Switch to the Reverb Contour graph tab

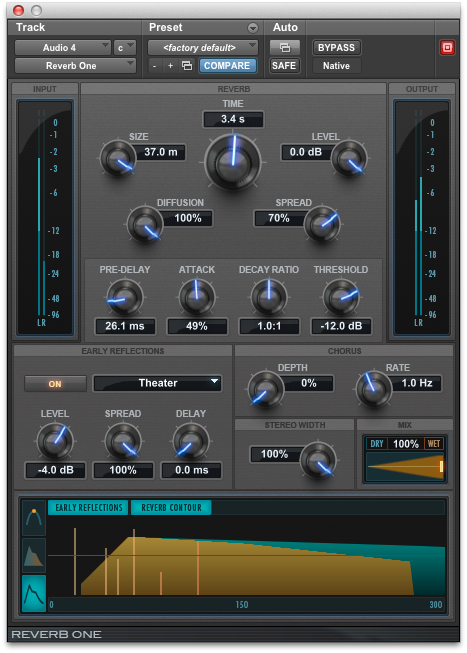pyautogui.click(x=171, y=508)
